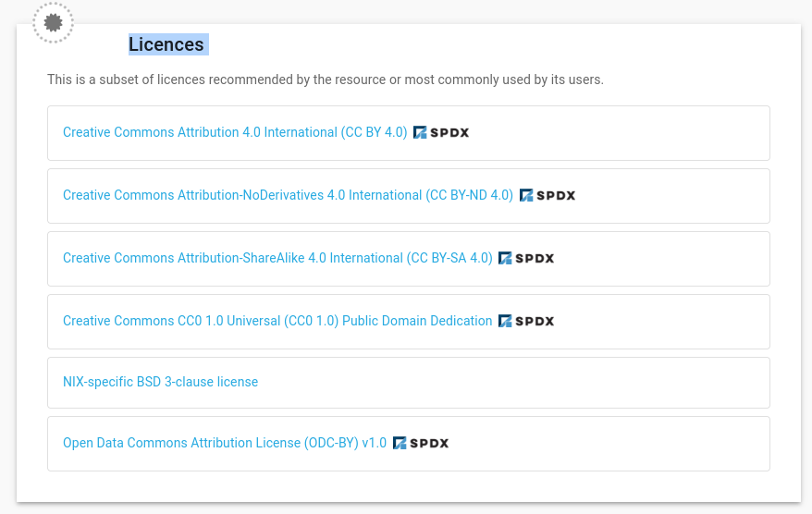Open the Attribution-ShareAlike 4.0 International licence link
This screenshot has height=514, width=812.
point(277,258)
